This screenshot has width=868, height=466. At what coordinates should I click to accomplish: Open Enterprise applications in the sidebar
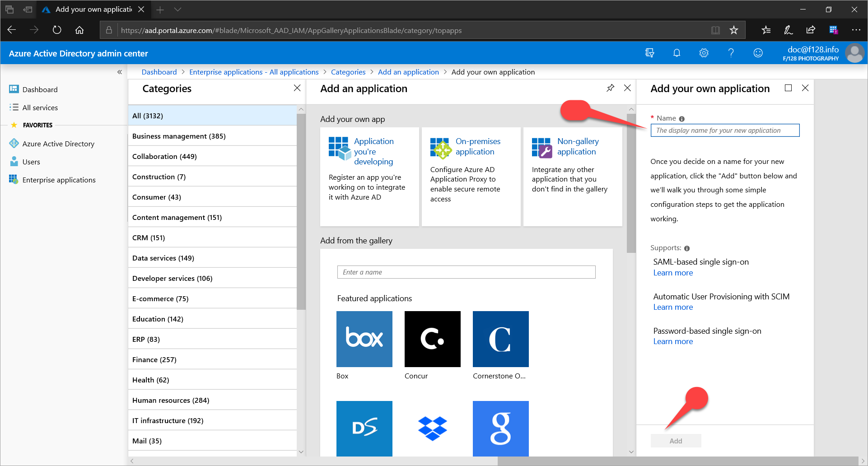coord(59,180)
